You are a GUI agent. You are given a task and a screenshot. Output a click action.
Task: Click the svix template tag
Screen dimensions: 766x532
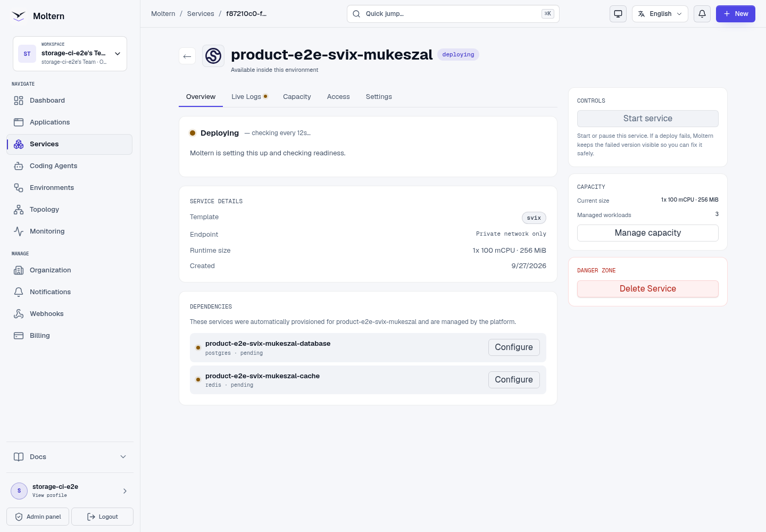pyautogui.click(x=534, y=218)
